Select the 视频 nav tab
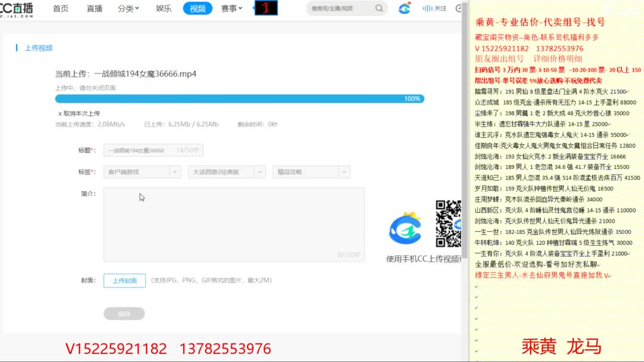Viewport: 644px width, 362px height. tap(198, 9)
